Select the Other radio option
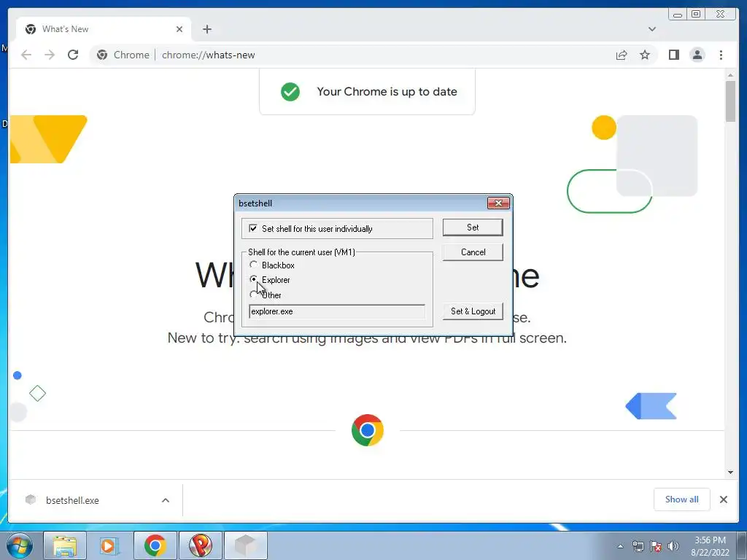 pos(253,295)
